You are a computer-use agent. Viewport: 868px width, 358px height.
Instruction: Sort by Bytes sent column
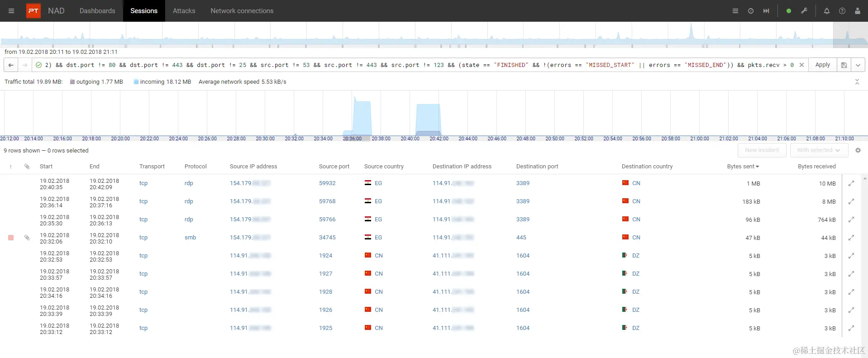(743, 167)
